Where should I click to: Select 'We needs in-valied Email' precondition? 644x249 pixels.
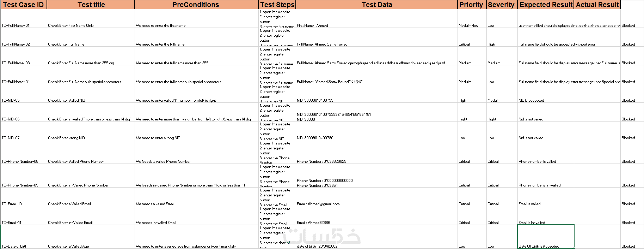[196, 215]
